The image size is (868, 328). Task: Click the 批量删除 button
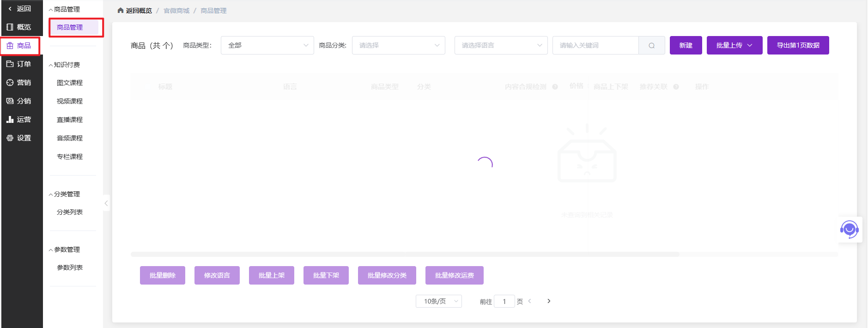point(163,275)
